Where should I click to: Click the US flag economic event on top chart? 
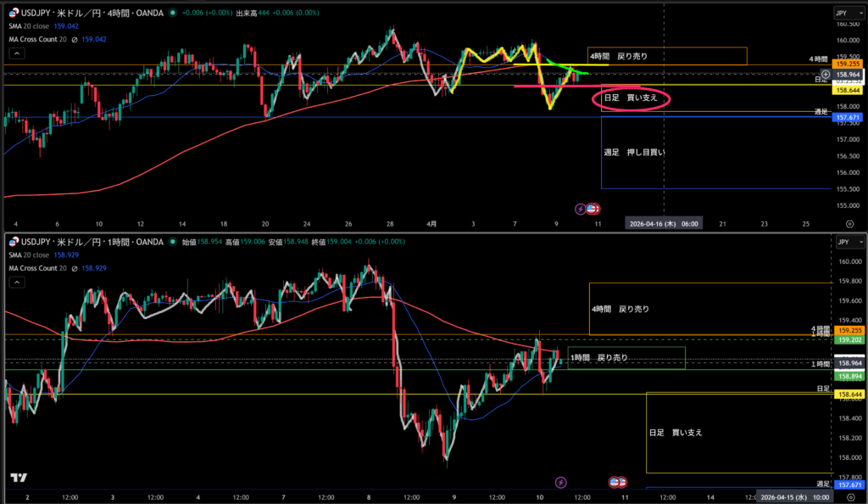pyautogui.click(x=594, y=208)
